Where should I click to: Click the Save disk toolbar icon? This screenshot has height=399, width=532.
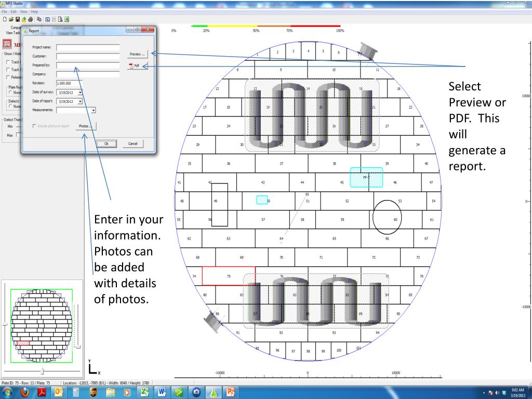click(x=16, y=19)
